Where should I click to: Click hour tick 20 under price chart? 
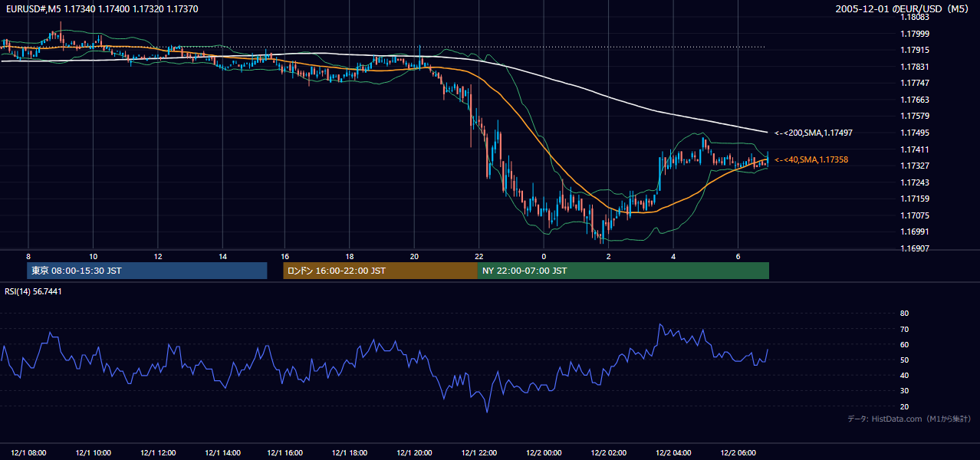414,256
